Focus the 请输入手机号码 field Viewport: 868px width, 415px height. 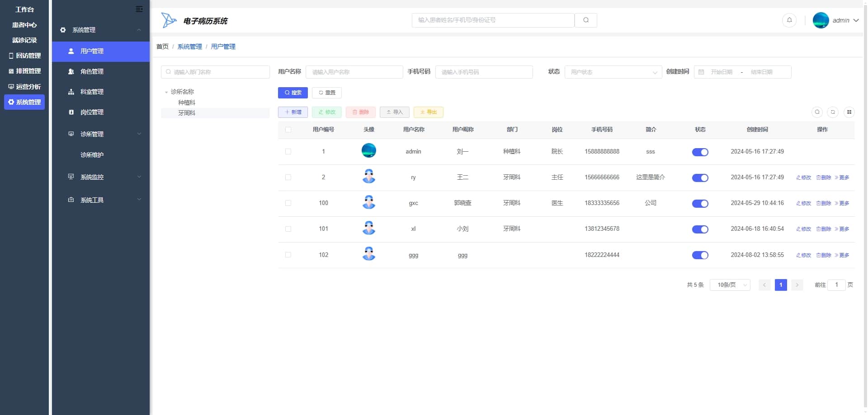click(484, 72)
